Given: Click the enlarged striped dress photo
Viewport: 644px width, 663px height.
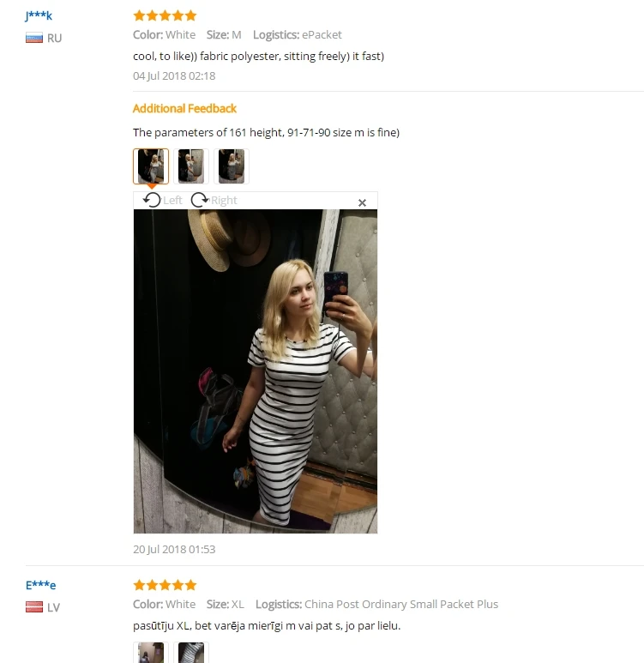Looking at the screenshot, I should coord(256,371).
